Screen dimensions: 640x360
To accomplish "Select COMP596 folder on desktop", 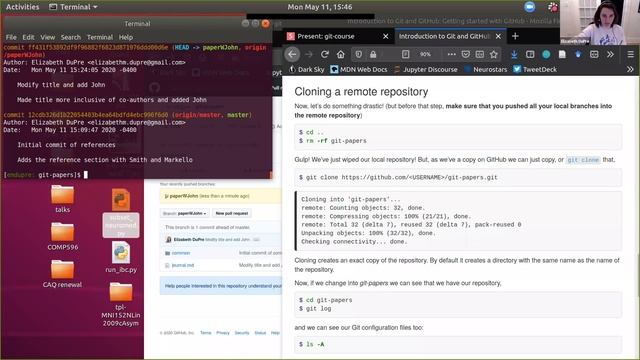I will (62, 236).
